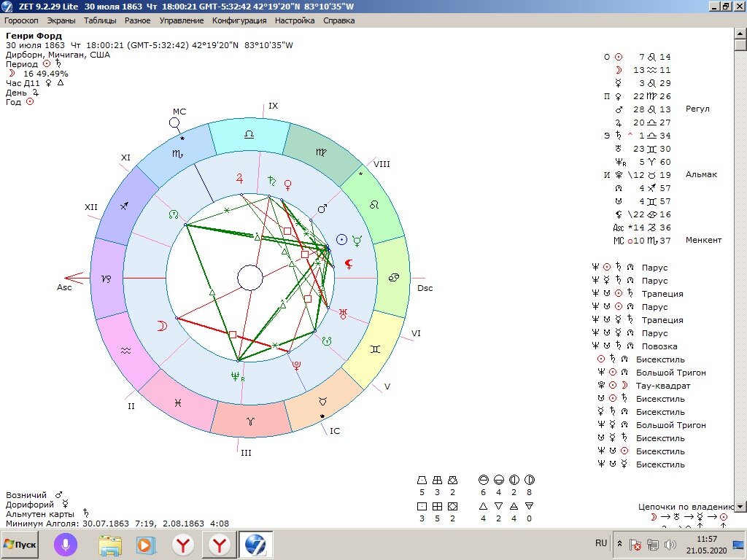Viewport: 747px width, 560px height.
Task: Open the Разное menu
Action: [x=138, y=20]
